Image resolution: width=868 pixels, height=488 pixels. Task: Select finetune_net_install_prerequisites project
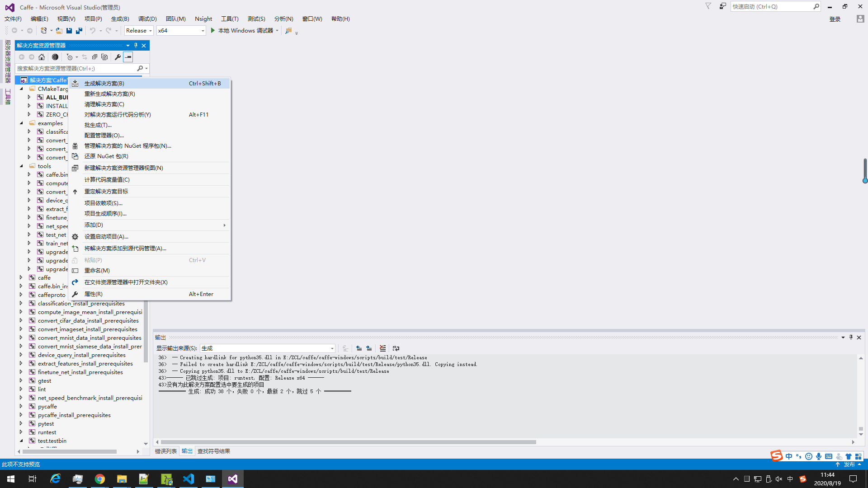pos(80,372)
